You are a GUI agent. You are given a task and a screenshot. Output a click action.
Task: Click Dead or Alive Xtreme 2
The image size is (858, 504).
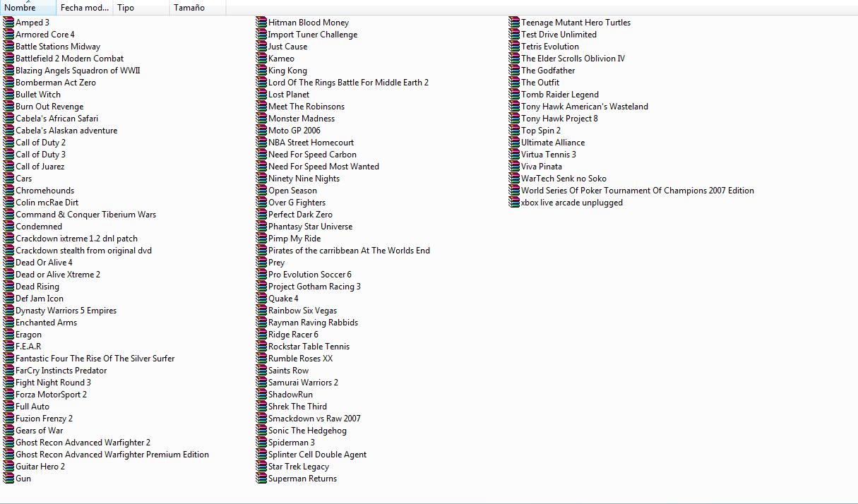point(58,275)
